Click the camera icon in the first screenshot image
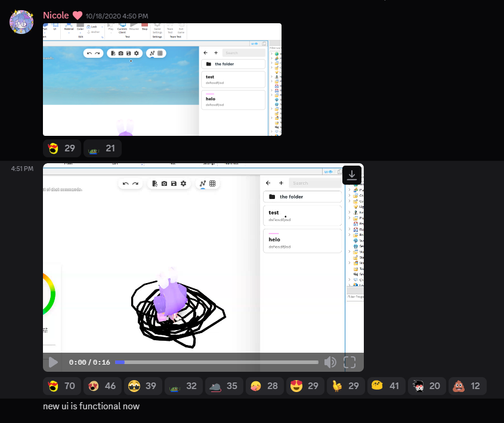The image size is (504, 423). click(121, 53)
